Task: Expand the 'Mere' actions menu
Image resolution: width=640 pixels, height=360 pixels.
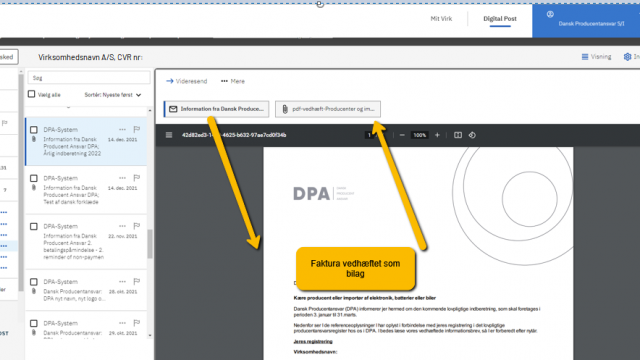Action: [x=233, y=81]
